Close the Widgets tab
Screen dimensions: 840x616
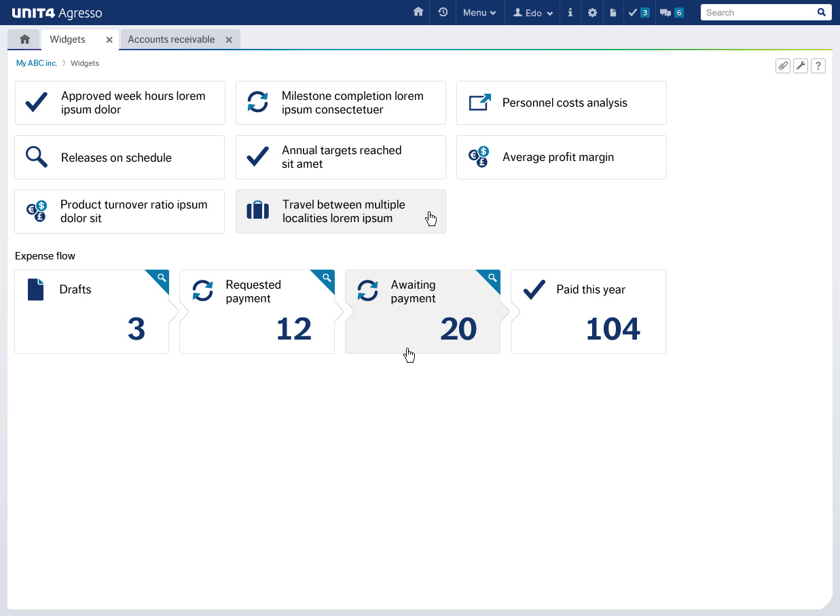coord(109,40)
